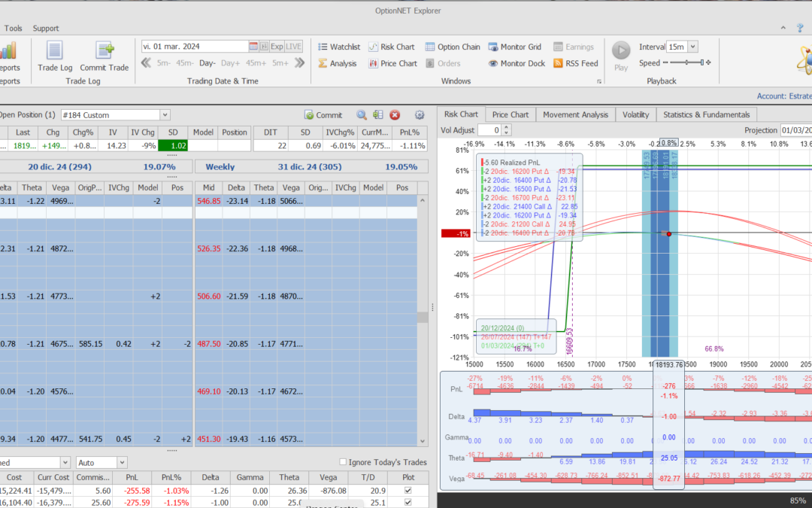Open the Auto dropdown
Screen dimensions: 812x508
[121, 463]
